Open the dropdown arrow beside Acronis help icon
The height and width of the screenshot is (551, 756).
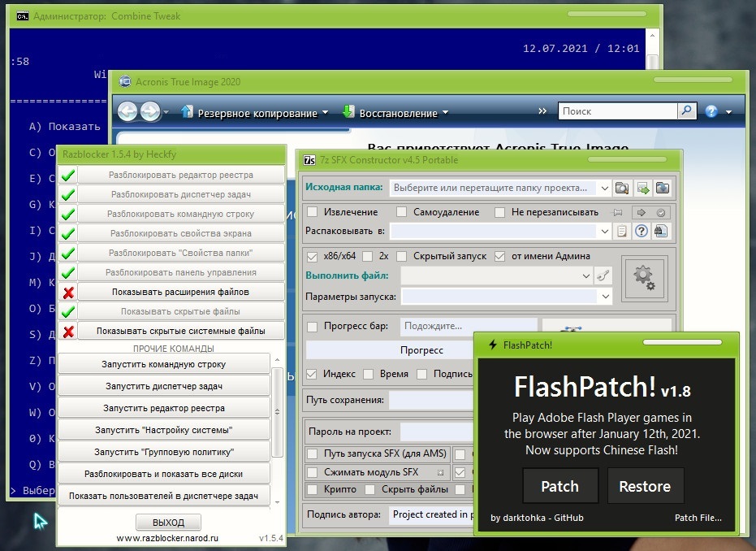click(728, 112)
